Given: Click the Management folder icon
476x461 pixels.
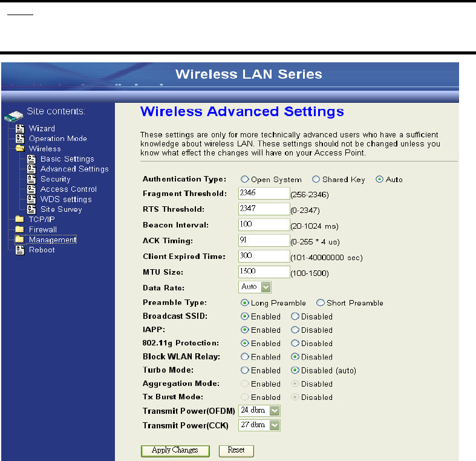Looking at the screenshot, I should pos(20,240).
